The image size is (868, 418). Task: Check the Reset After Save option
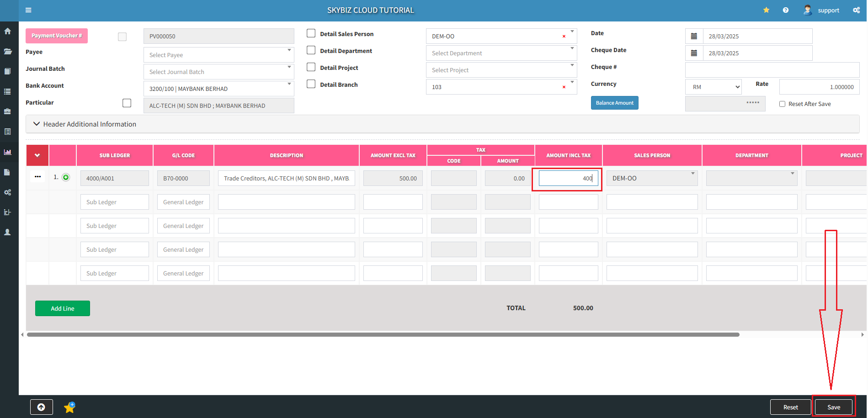coord(782,104)
